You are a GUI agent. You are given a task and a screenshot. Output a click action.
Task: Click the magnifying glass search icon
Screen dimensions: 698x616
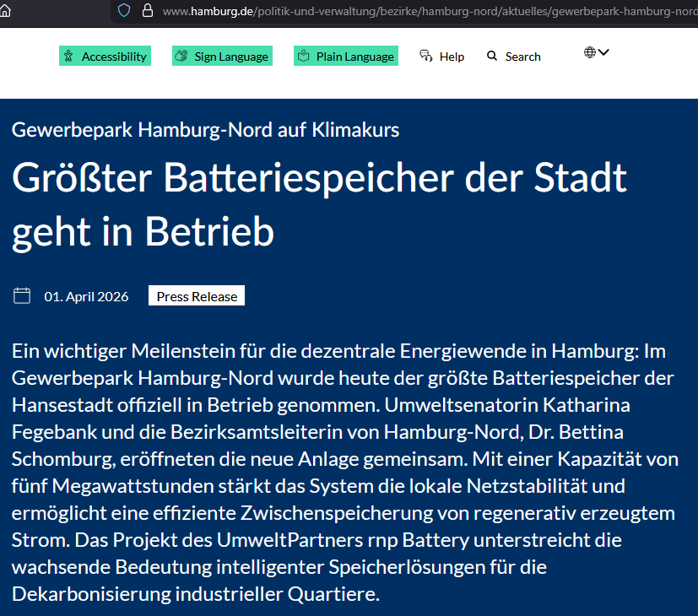click(492, 56)
